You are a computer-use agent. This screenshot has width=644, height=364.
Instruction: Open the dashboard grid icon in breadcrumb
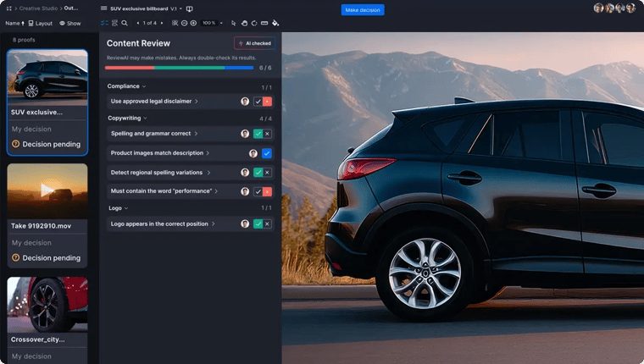(x=9, y=8)
